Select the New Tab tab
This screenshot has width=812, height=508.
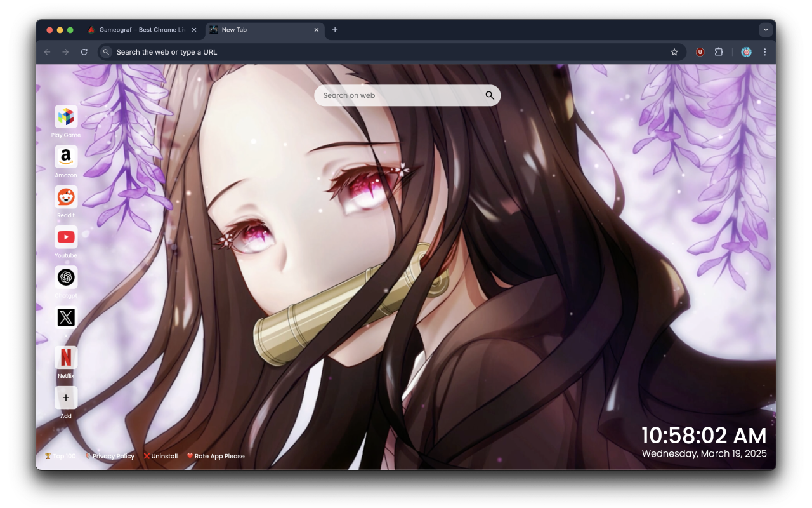point(254,29)
